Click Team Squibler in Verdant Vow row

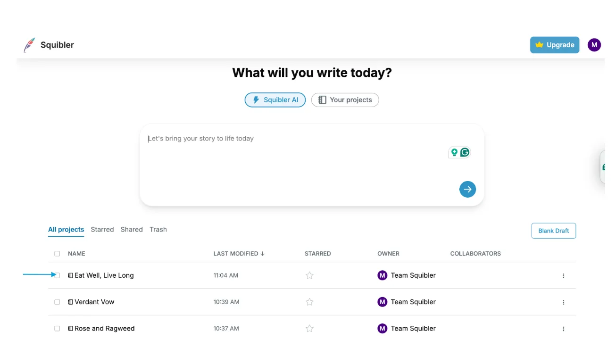(413, 302)
